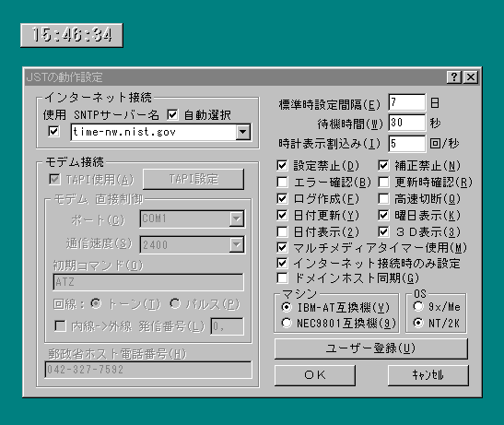
Task: Toggle インターネット接続時のみ設定 checkbox
Action: tap(282, 263)
